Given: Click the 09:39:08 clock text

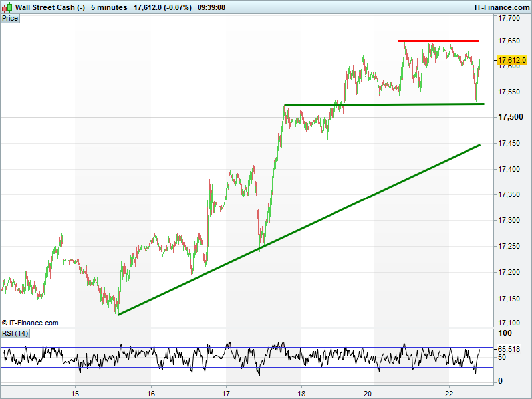Looking at the screenshot, I should click(211, 7).
